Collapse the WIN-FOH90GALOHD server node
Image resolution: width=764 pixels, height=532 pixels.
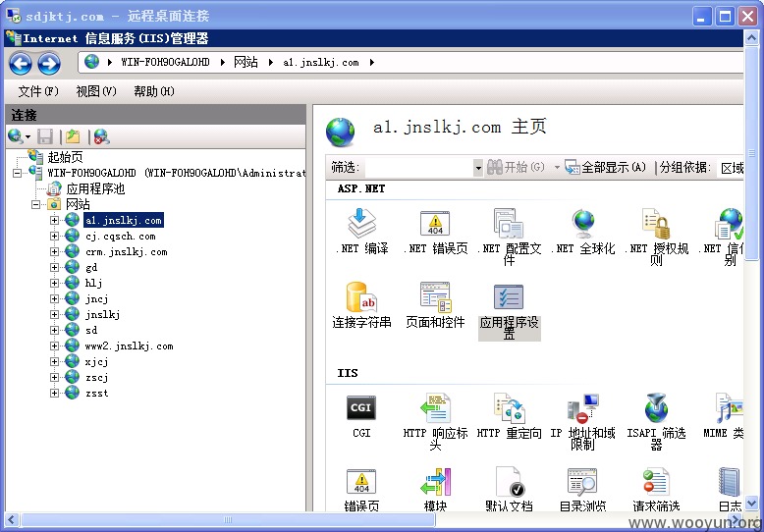(x=17, y=173)
